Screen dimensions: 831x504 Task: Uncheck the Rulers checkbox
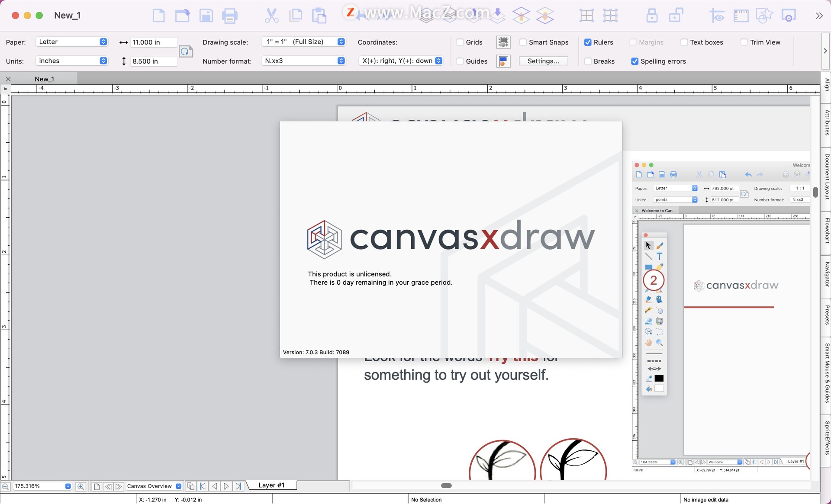[588, 42]
